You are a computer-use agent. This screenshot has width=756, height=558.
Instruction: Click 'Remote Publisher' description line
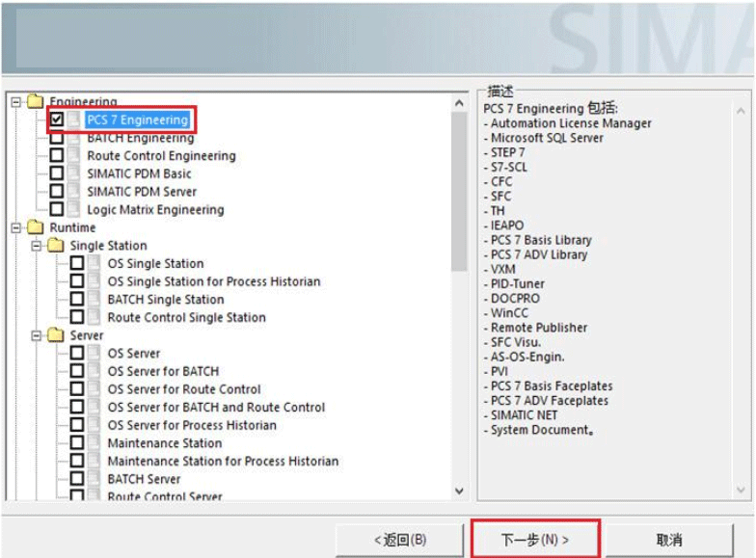539,328
